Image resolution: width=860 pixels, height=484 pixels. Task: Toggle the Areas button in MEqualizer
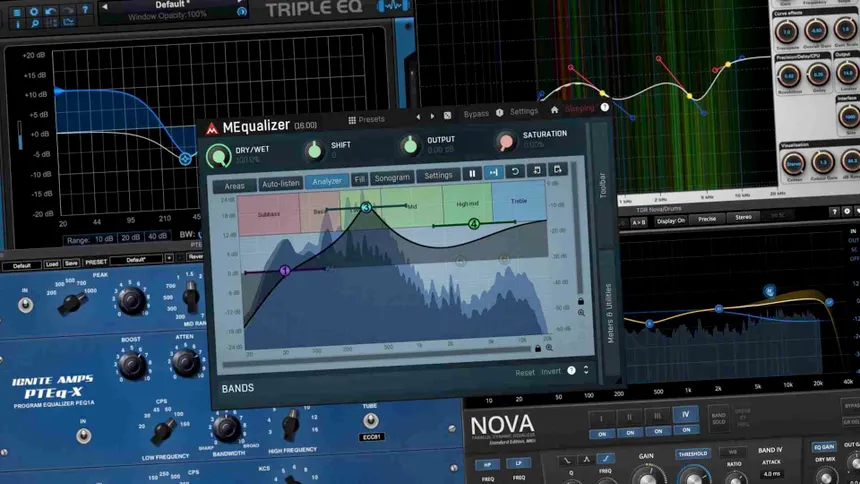click(234, 186)
